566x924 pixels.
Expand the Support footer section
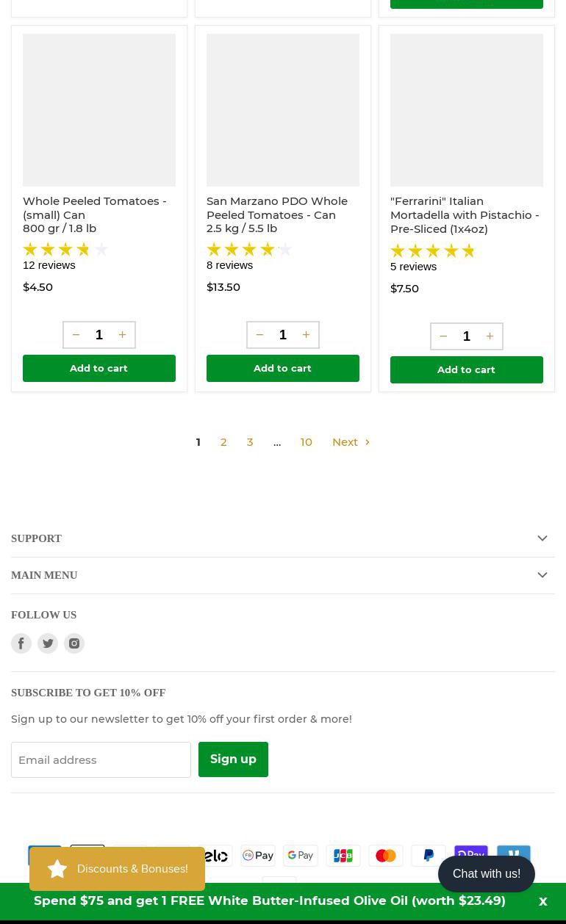(x=282, y=538)
